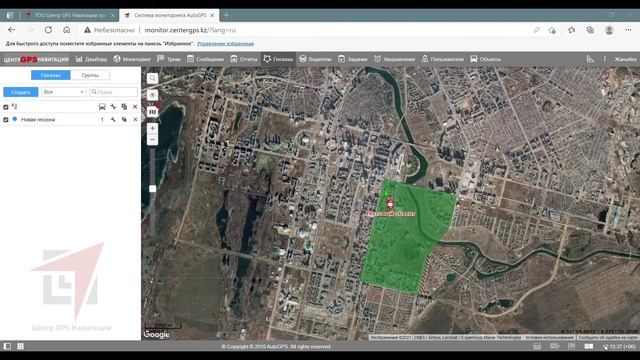Image resolution: width=640 pixels, height=360 pixels.
Task: Open the Мониторинг monitoring section
Action: tap(132, 59)
